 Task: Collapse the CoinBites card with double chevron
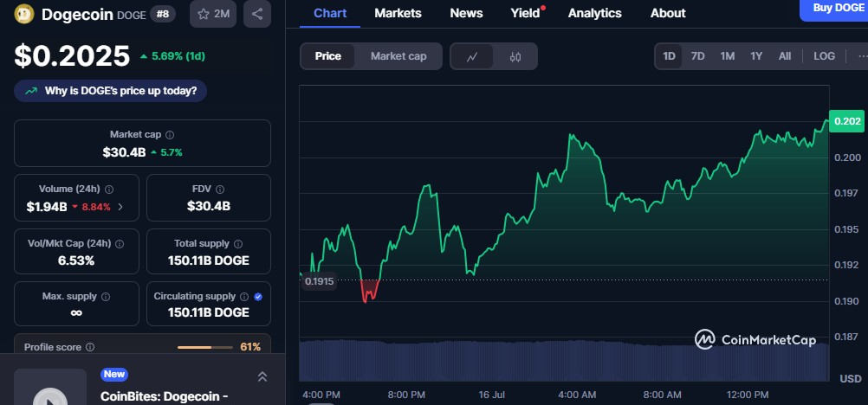pyautogui.click(x=262, y=376)
